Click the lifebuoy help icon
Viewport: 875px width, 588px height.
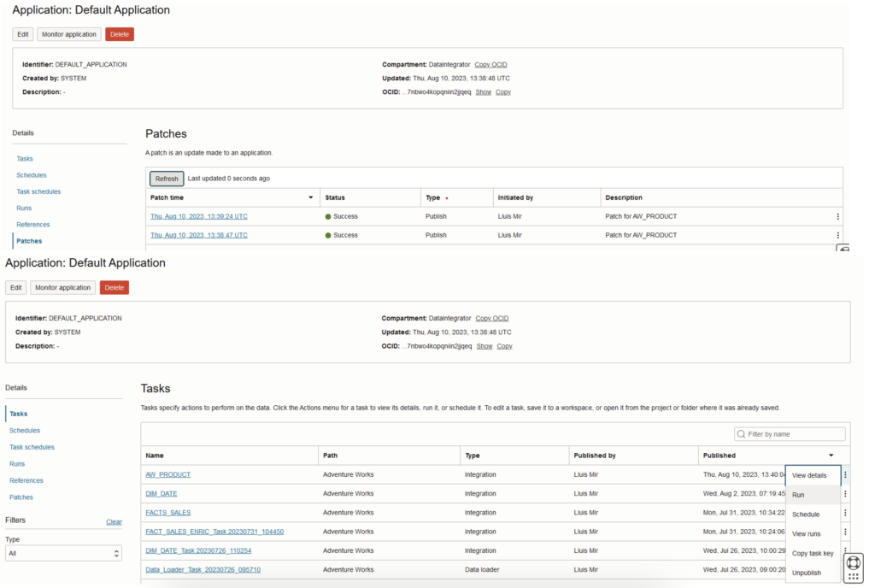tap(853, 563)
